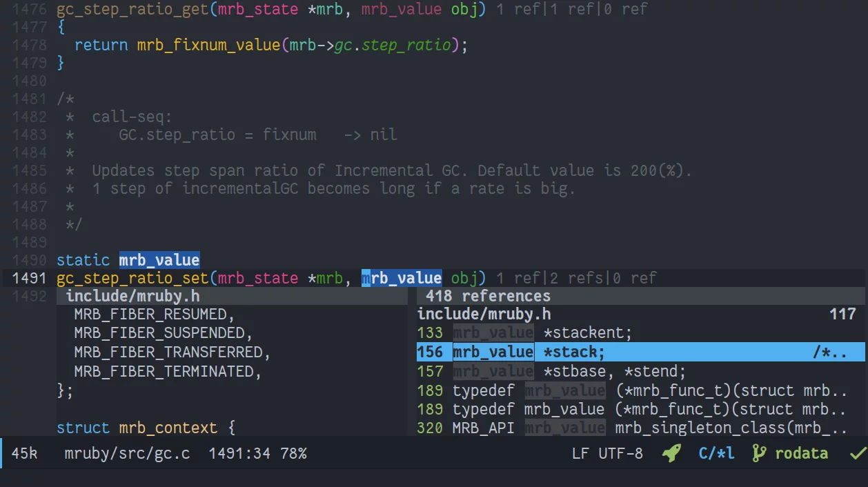Click the 418 references header
This screenshot has width=868, height=487.
[x=488, y=296]
